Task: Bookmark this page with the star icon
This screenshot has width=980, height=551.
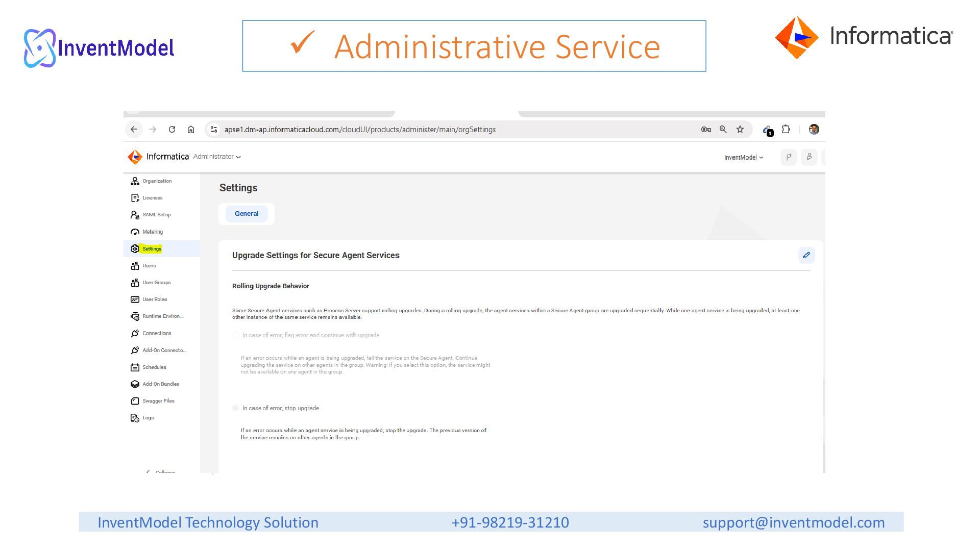Action: (x=740, y=130)
